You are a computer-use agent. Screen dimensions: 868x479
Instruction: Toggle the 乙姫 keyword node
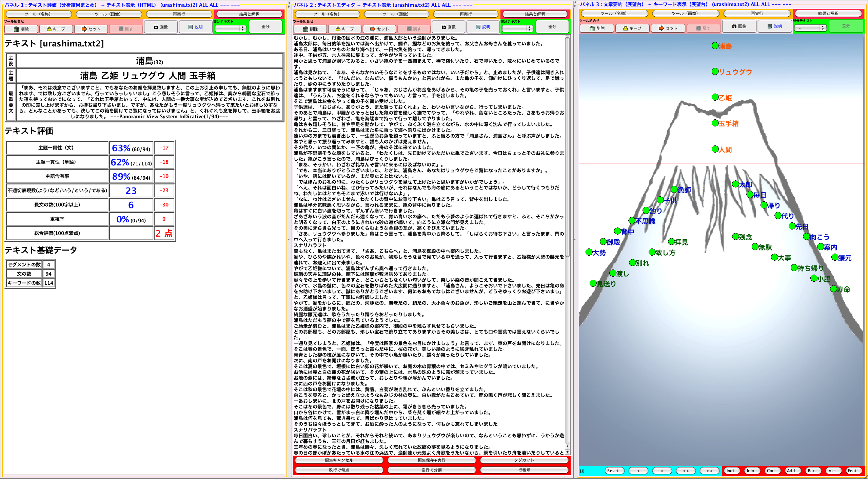[x=715, y=97]
